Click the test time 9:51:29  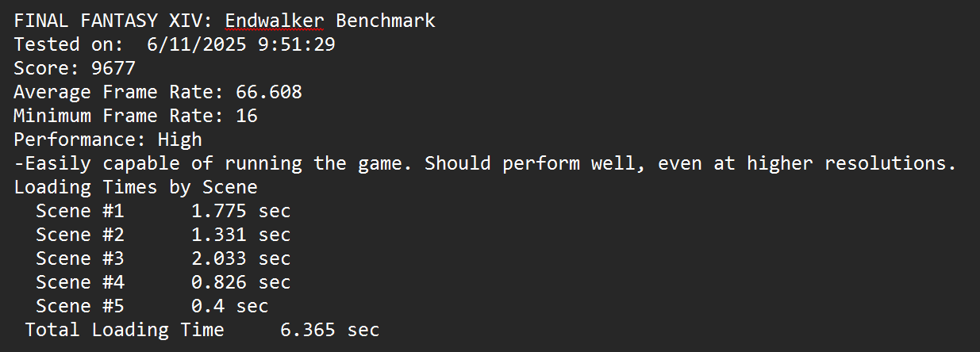297,44
